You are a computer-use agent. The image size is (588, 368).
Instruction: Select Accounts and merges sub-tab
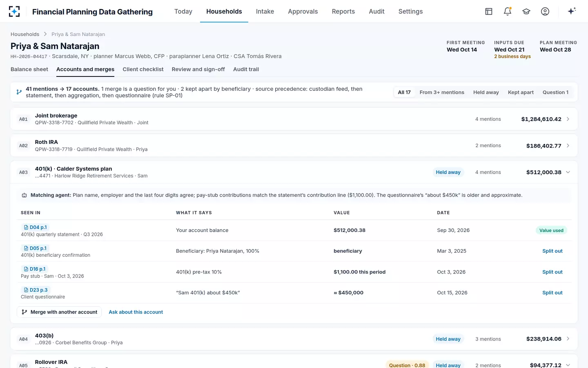point(85,70)
